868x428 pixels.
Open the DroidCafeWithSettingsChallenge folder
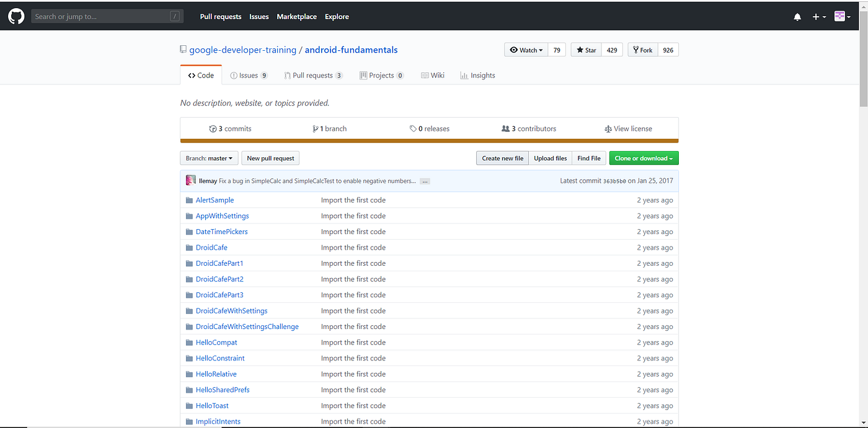click(x=247, y=326)
